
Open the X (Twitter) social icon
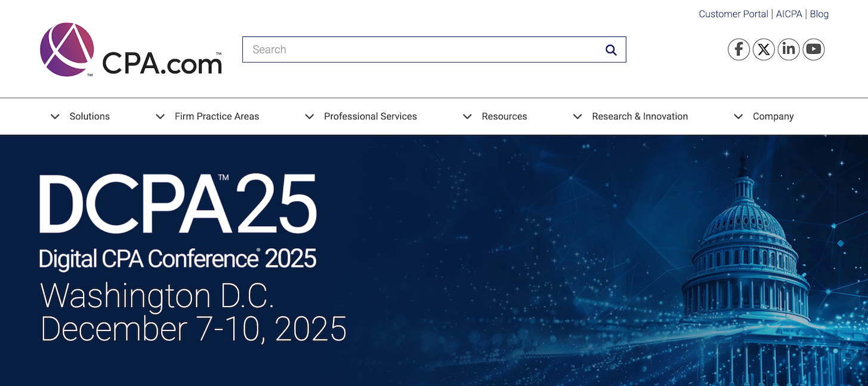coord(764,49)
